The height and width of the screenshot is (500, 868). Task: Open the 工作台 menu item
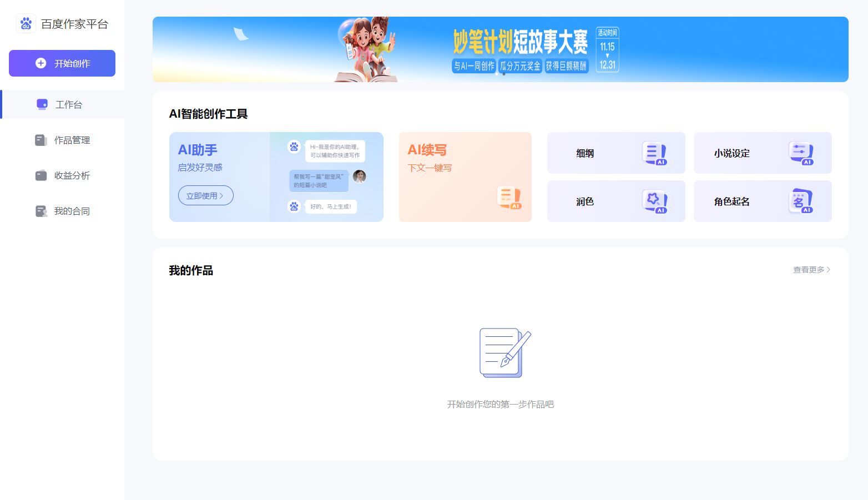[62, 104]
